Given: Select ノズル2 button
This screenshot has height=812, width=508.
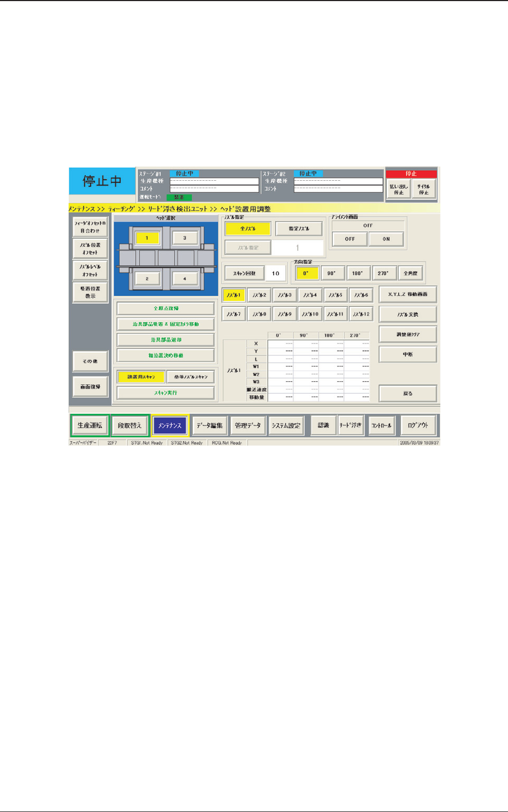Looking at the screenshot, I should tap(259, 295).
